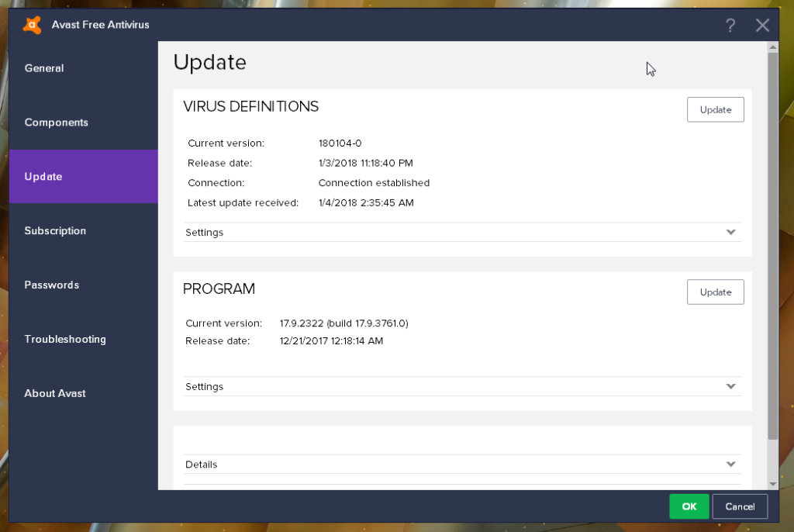794x532 pixels.
Task: Click program release date 12/21/2017 12:18:14 AM
Action: [x=331, y=341]
